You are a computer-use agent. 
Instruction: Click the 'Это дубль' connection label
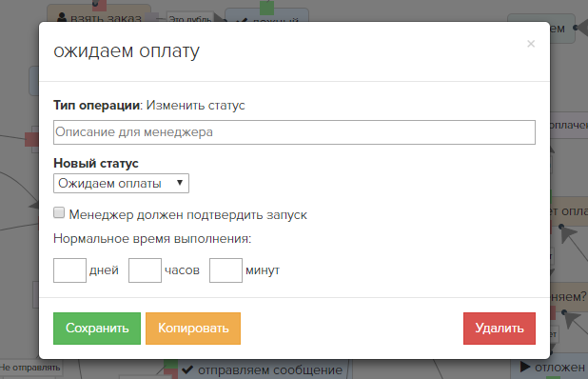[x=190, y=18]
